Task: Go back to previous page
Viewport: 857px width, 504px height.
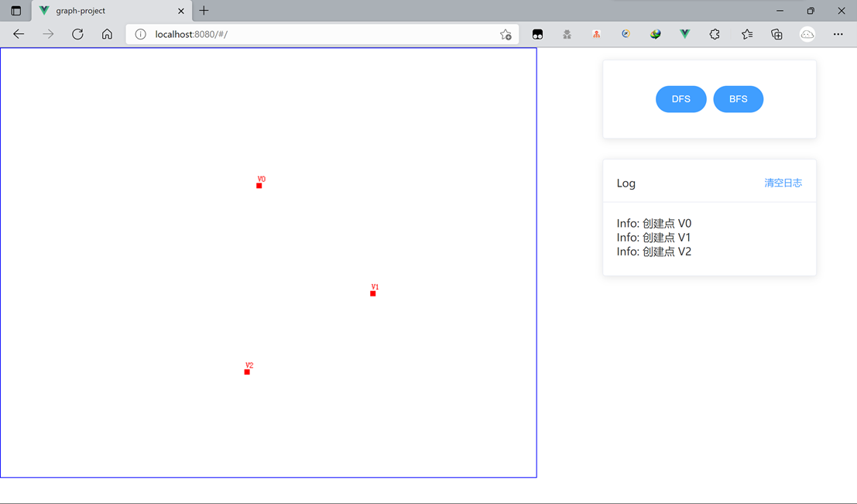Action: (x=19, y=34)
